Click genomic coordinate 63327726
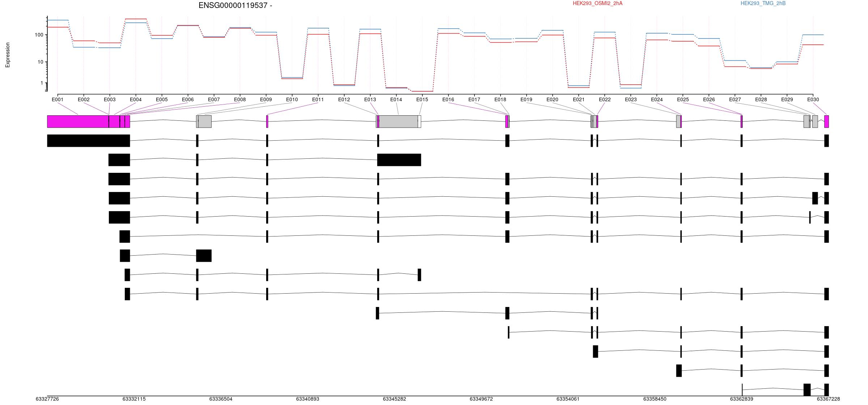 pos(47,399)
